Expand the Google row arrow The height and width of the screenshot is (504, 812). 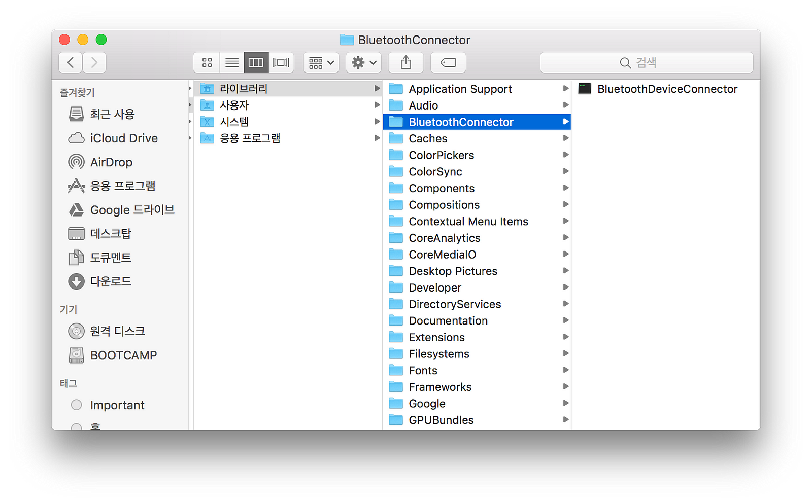click(x=566, y=403)
